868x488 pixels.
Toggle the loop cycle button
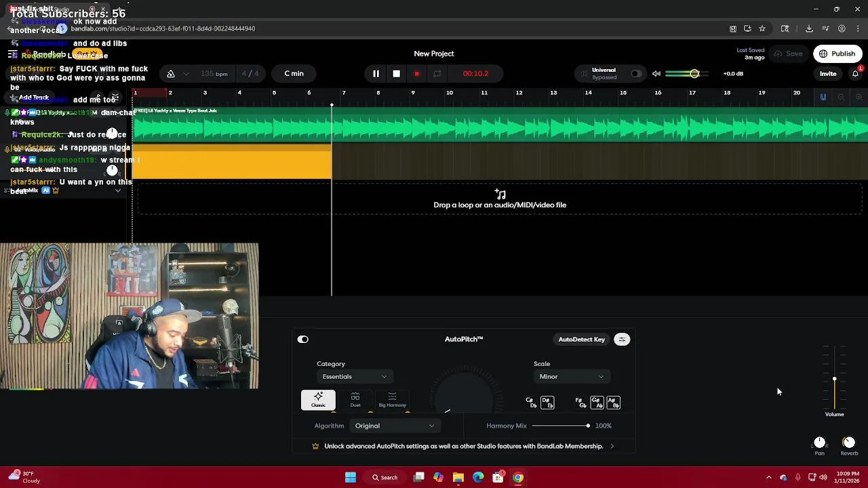coord(437,73)
